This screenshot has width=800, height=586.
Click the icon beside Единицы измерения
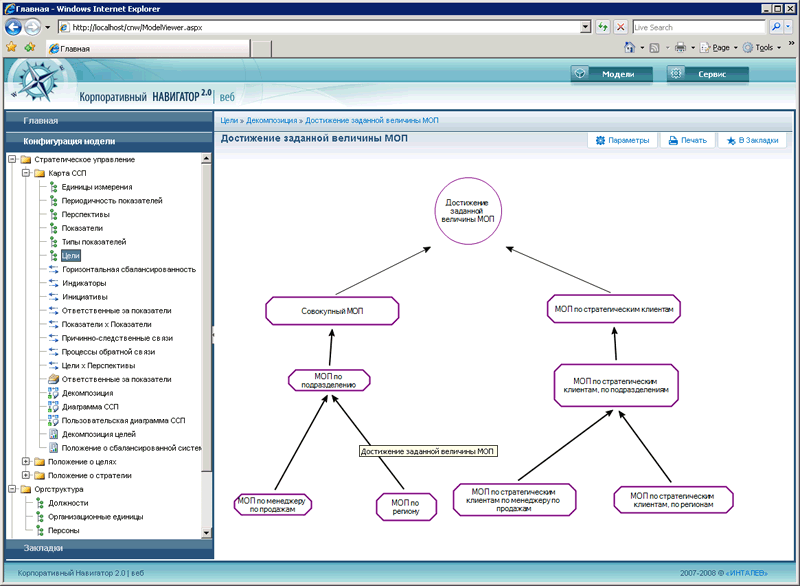coord(53,187)
